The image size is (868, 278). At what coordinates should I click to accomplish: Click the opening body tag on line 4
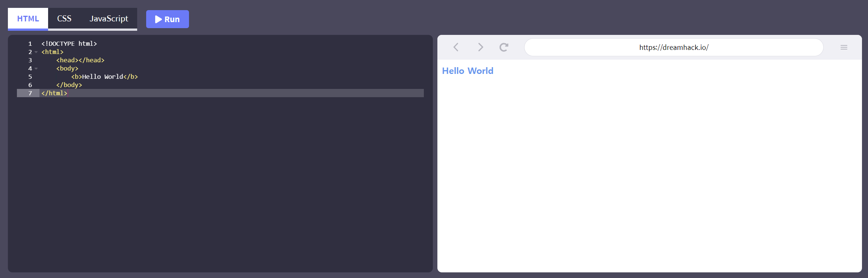[67, 68]
